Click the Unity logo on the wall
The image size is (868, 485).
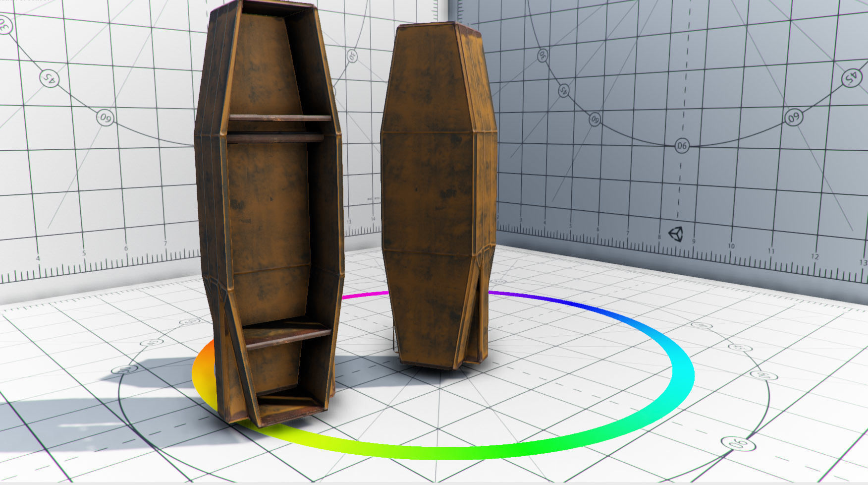(x=676, y=234)
